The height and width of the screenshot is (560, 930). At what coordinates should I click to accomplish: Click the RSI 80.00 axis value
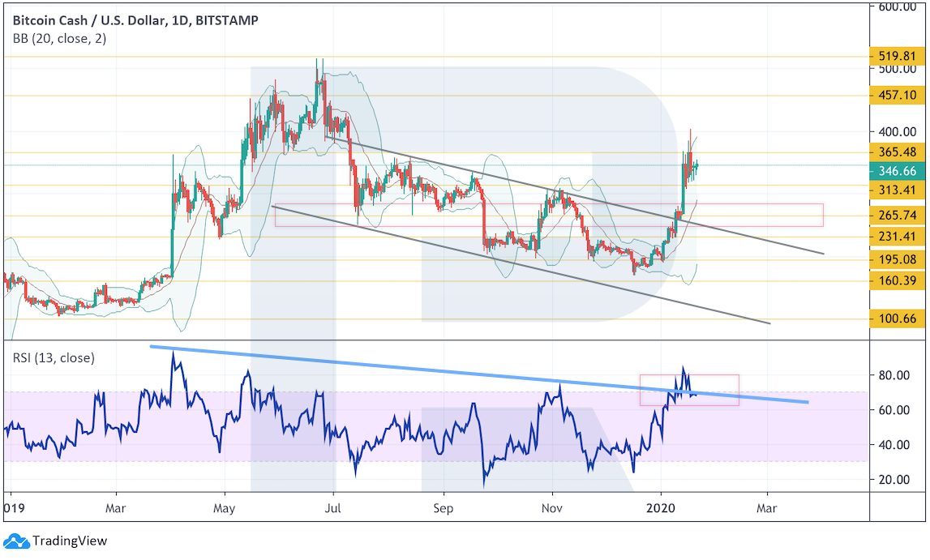(894, 375)
